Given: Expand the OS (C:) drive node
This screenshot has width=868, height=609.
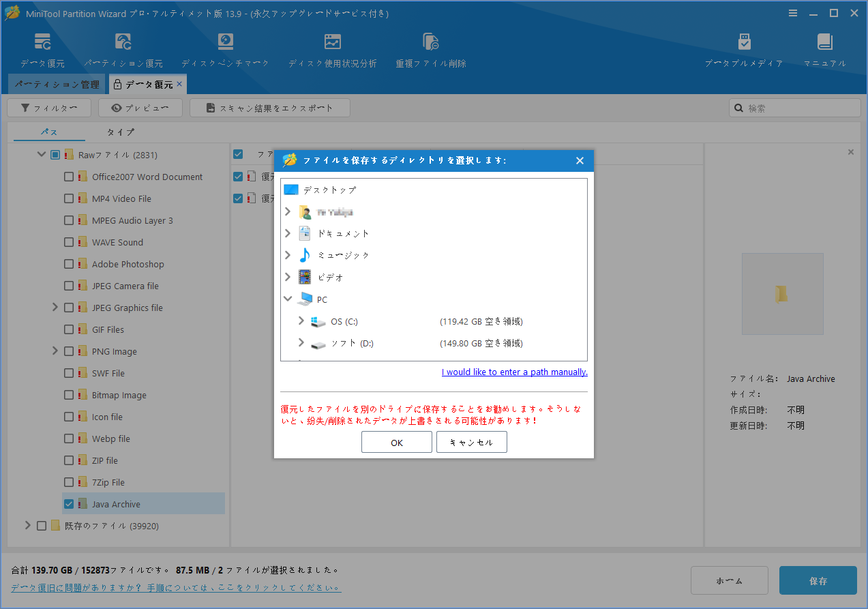Looking at the screenshot, I should [301, 321].
